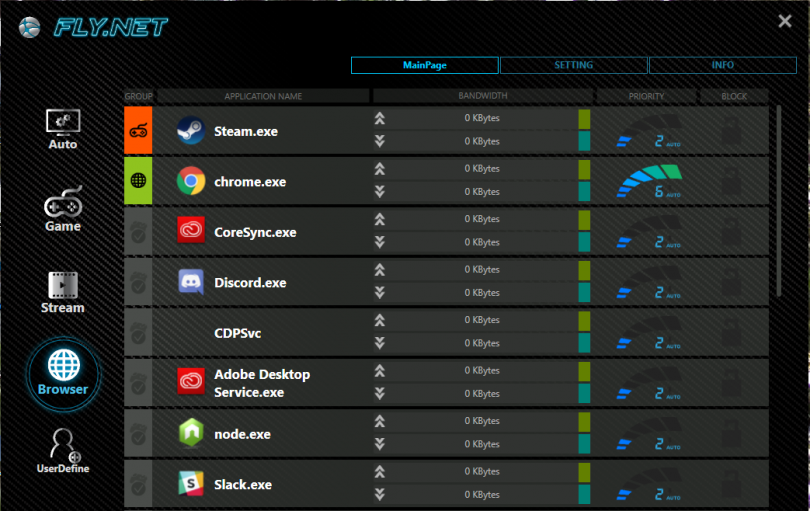Open the SETTING tab
This screenshot has width=810, height=511.
pyautogui.click(x=573, y=65)
